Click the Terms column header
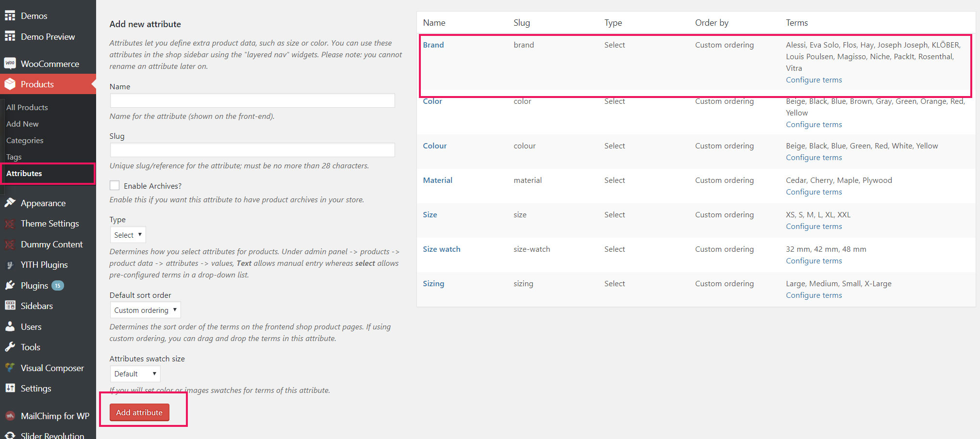 (x=797, y=22)
